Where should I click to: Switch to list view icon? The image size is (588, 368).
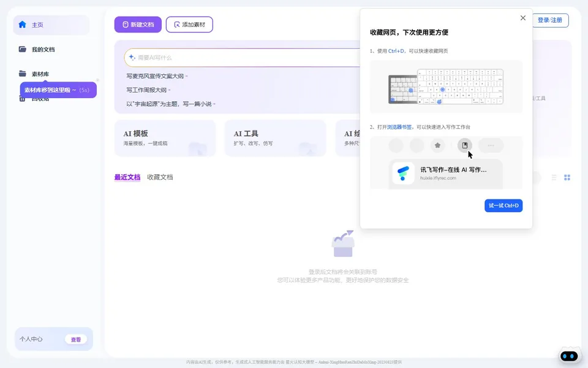click(x=554, y=177)
